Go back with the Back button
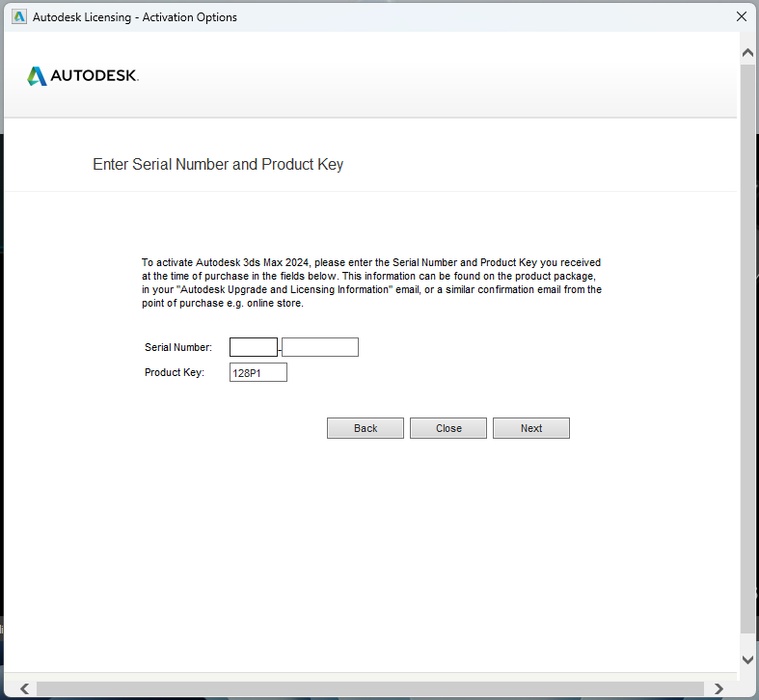 [x=365, y=428]
